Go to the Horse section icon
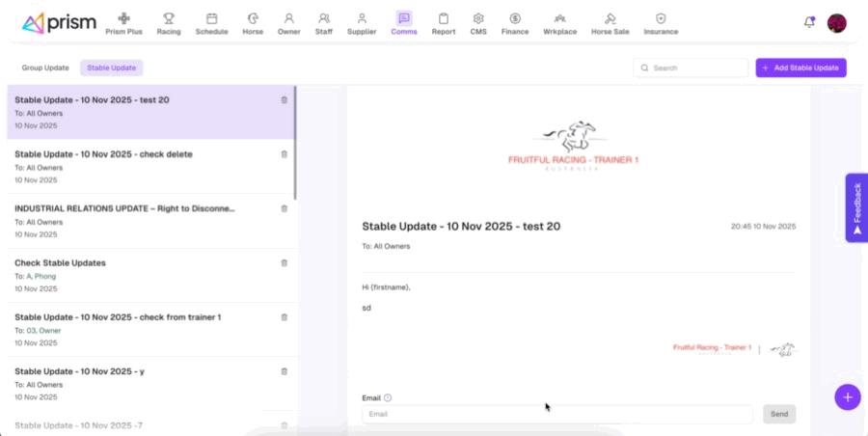 tap(253, 18)
